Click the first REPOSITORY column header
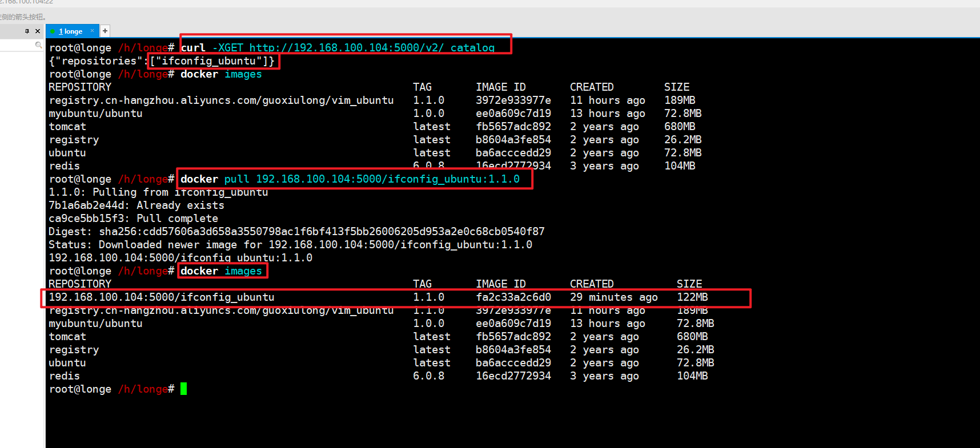This screenshot has width=980, height=448. click(80, 87)
